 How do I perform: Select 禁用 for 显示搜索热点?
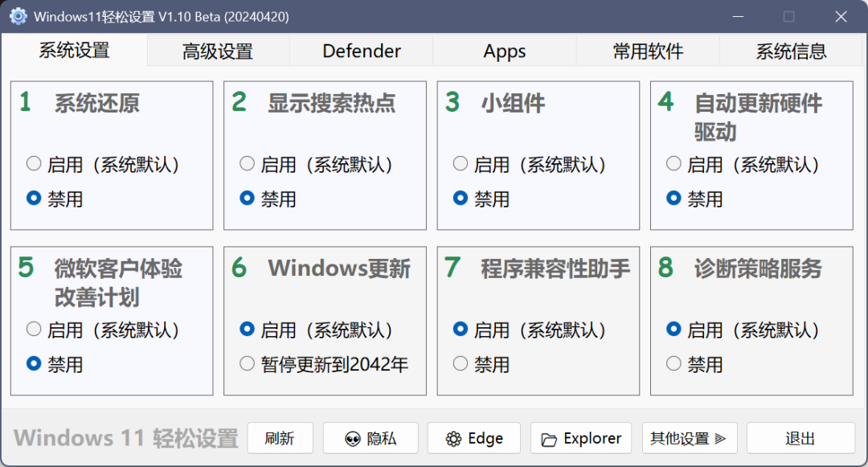[248, 199]
